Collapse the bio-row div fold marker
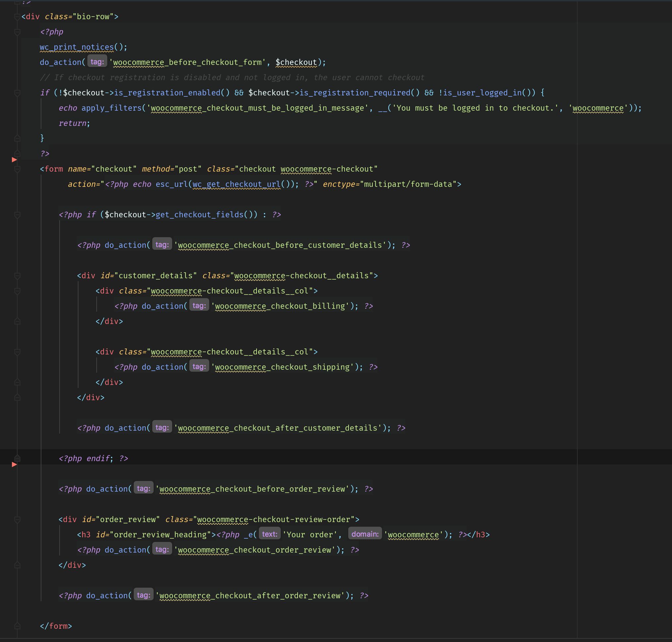Viewport: 672px width, 642px height. pos(17,17)
